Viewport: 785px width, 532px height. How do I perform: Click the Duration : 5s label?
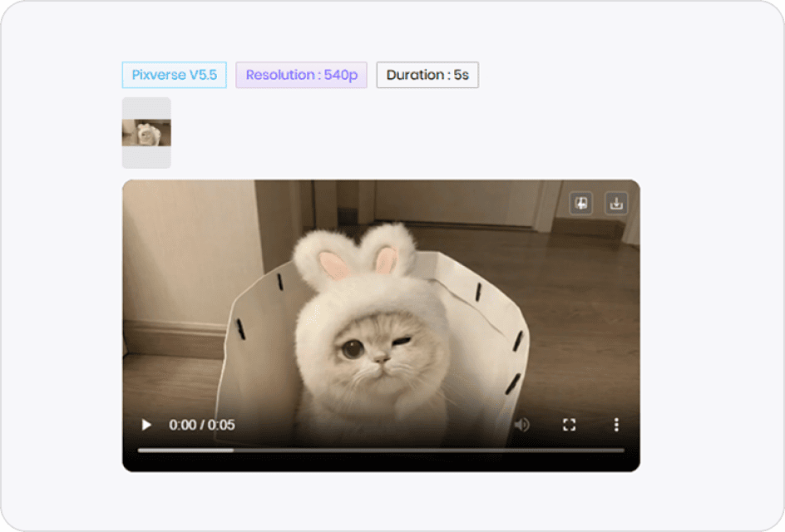point(427,75)
